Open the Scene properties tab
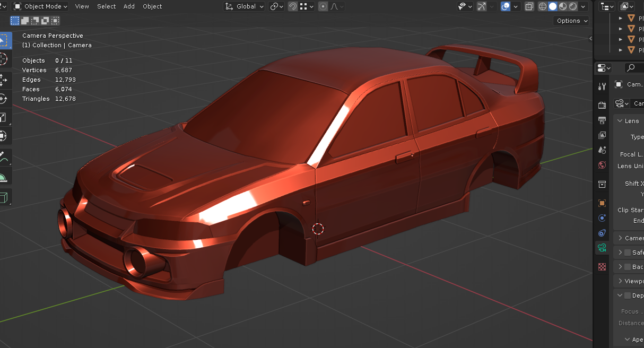644x348 pixels. tap(602, 150)
